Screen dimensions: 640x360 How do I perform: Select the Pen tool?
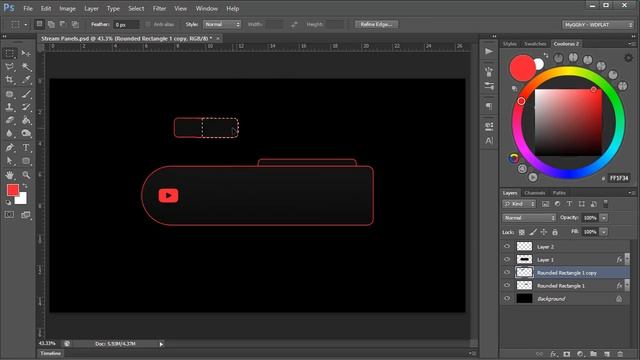pyautogui.click(x=9, y=148)
